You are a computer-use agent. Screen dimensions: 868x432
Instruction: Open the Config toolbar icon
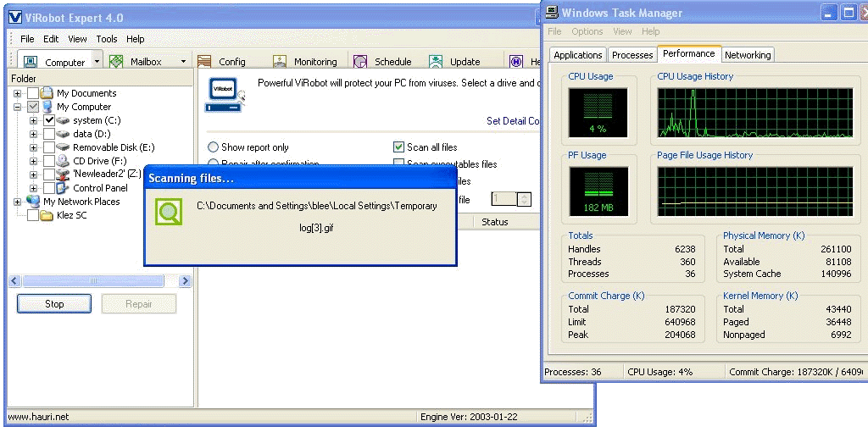[204, 62]
